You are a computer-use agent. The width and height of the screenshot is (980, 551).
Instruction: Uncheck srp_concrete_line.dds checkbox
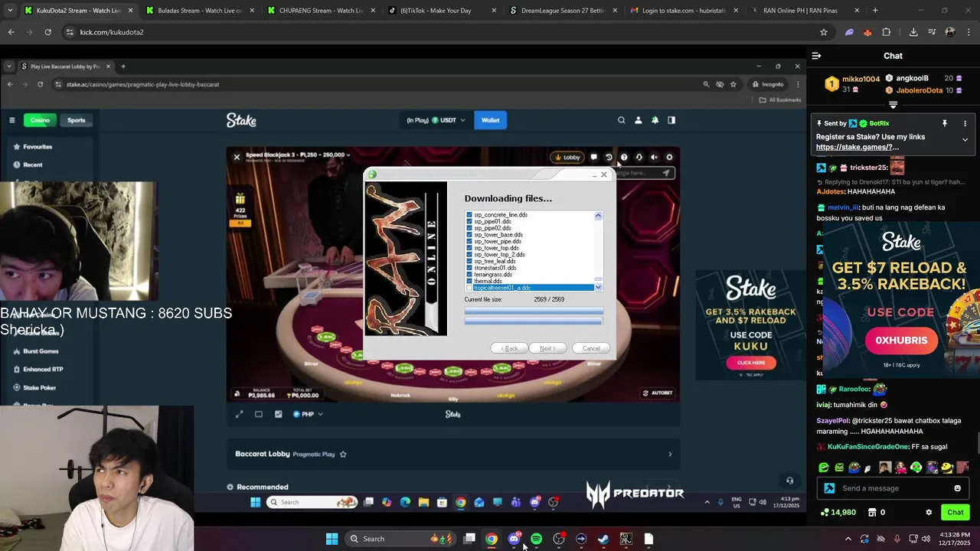click(469, 215)
